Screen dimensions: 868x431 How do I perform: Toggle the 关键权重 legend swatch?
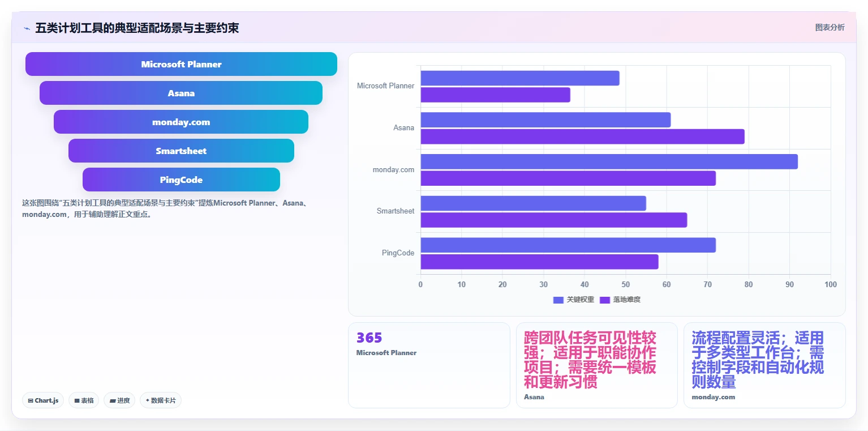click(x=558, y=300)
